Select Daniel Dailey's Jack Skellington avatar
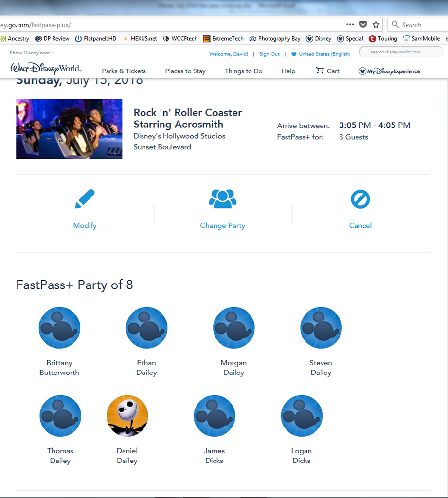The height and width of the screenshot is (498, 448). [127, 416]
